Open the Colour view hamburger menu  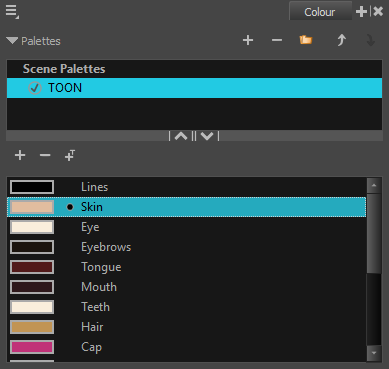click(12, 12)
